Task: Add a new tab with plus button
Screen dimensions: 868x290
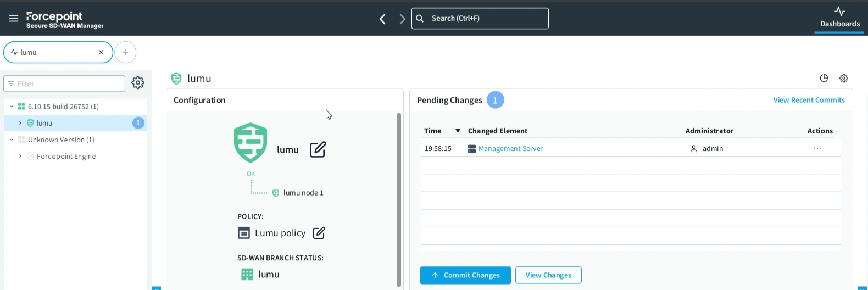Action: 125,53
